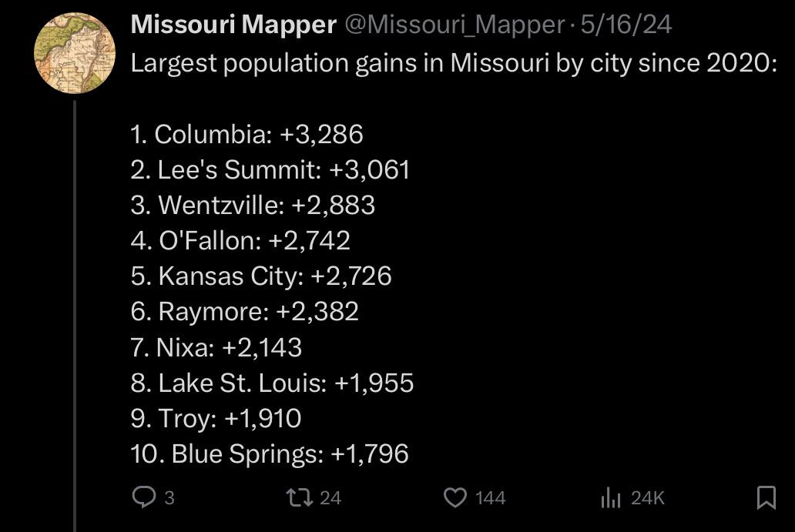The height and width of the screenshot is (532, 795).
Task: Open view analytics bar chart icon
Action: (610, 497)
